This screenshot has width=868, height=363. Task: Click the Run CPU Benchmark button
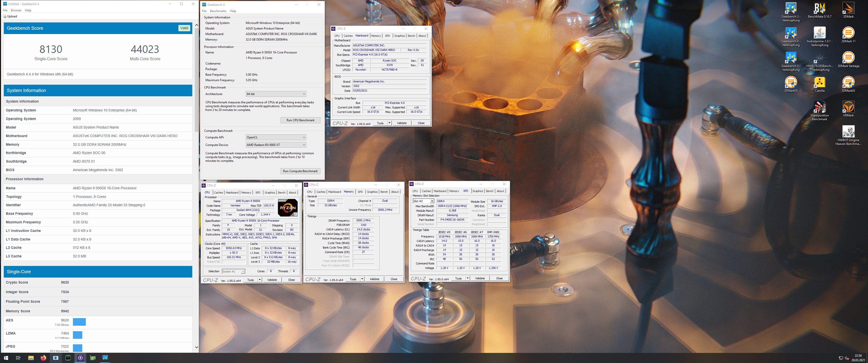point(300,120)
